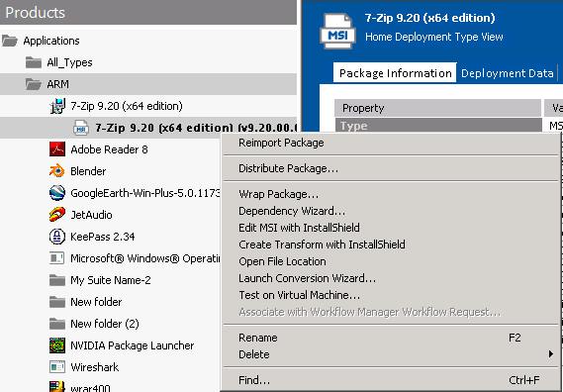Click the large MSI document icon in header
563x392 pixels.
(x=337, y=31)
